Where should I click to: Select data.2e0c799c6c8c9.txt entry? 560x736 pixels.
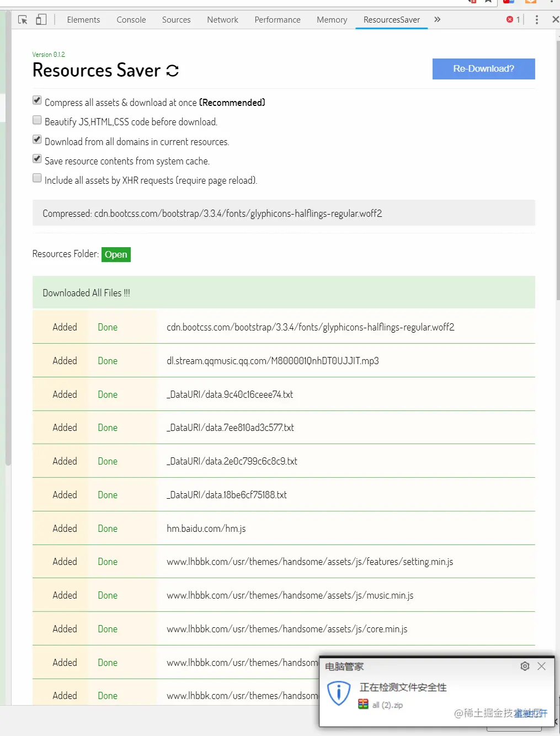pos(284,461)
